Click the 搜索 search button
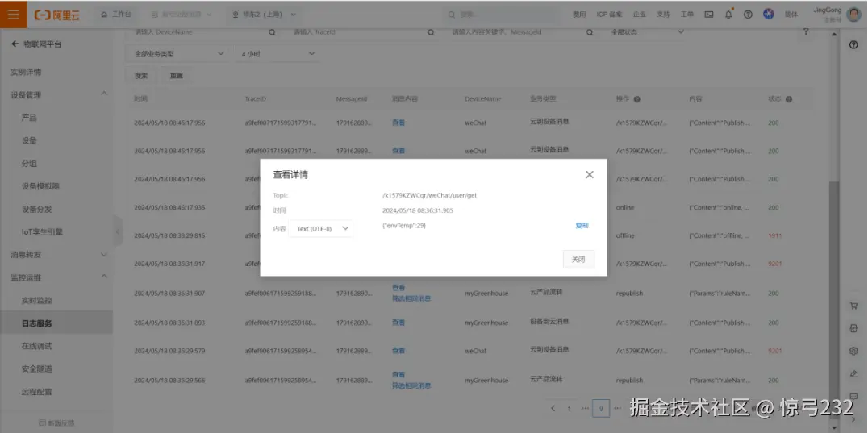This screenshot has height=433, width=868. (x=141, y=76)
